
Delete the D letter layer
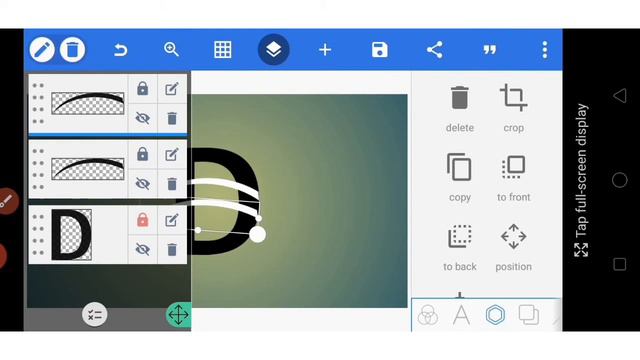tap(172, 249)
